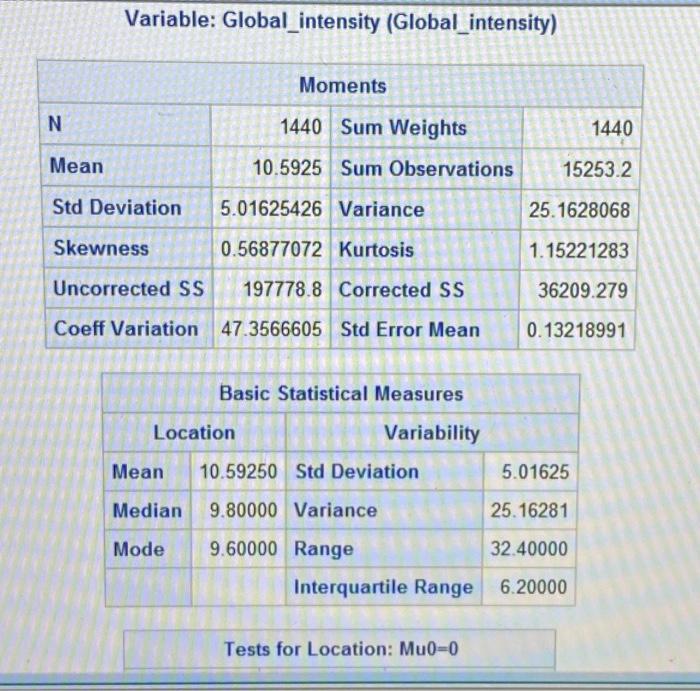Select the Variance value 25.1628068
The height and width of the screenshot is (691, 700).
pos(579,210)
